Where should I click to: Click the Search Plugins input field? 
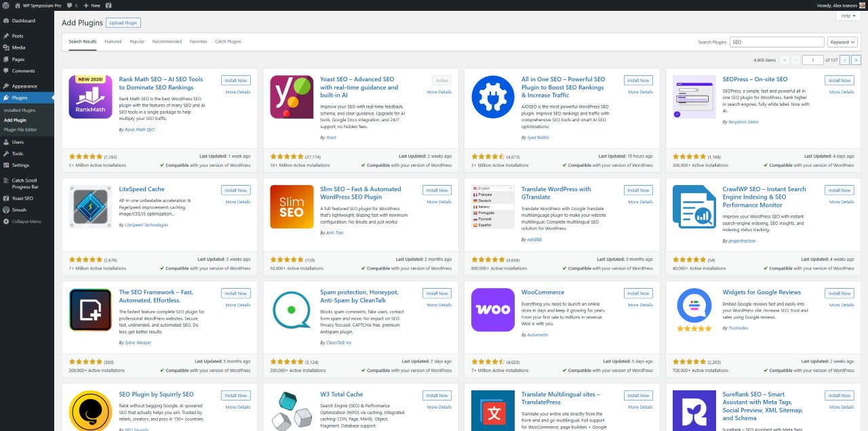pyautogui.click(x=776, y=42)
